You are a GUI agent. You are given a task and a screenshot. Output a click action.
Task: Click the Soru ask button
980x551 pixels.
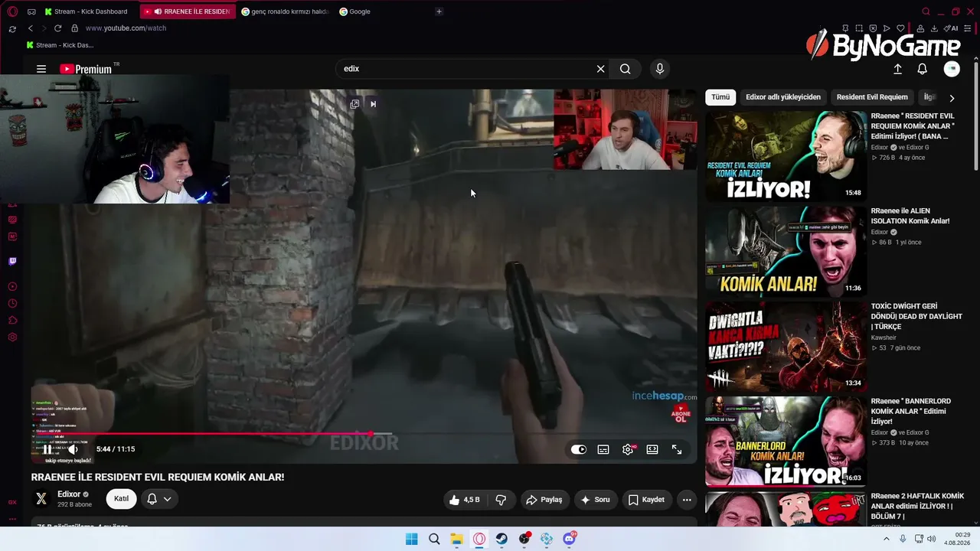click(596, 500)
